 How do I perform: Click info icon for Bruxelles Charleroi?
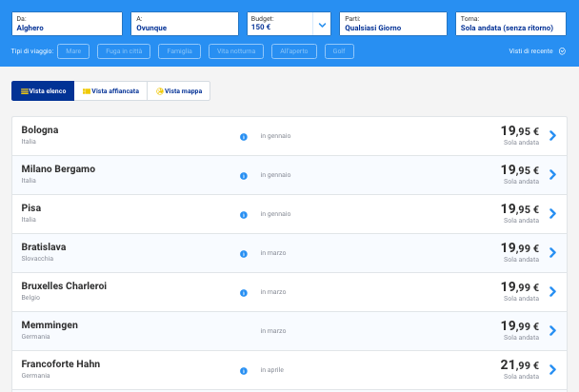(244, 292)
